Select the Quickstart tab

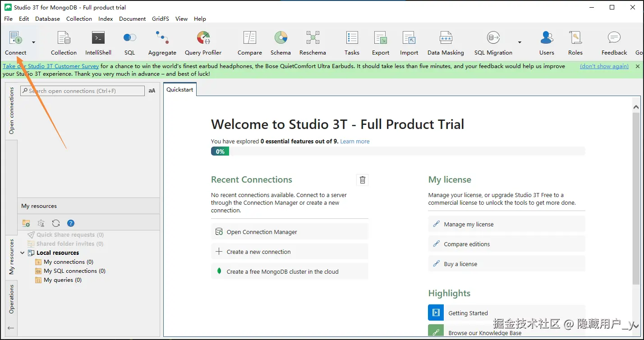pyautogui.click(x=179, y=89)
